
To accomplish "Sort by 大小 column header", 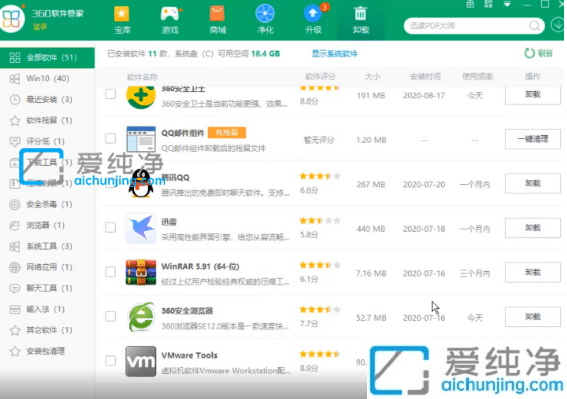I will [x=372, y=77].
